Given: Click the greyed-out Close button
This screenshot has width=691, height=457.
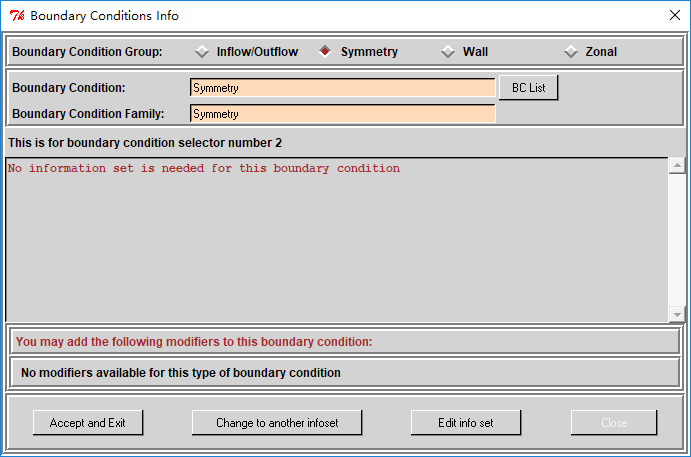Looking at the screenshot, I should (x=614, y=423).
